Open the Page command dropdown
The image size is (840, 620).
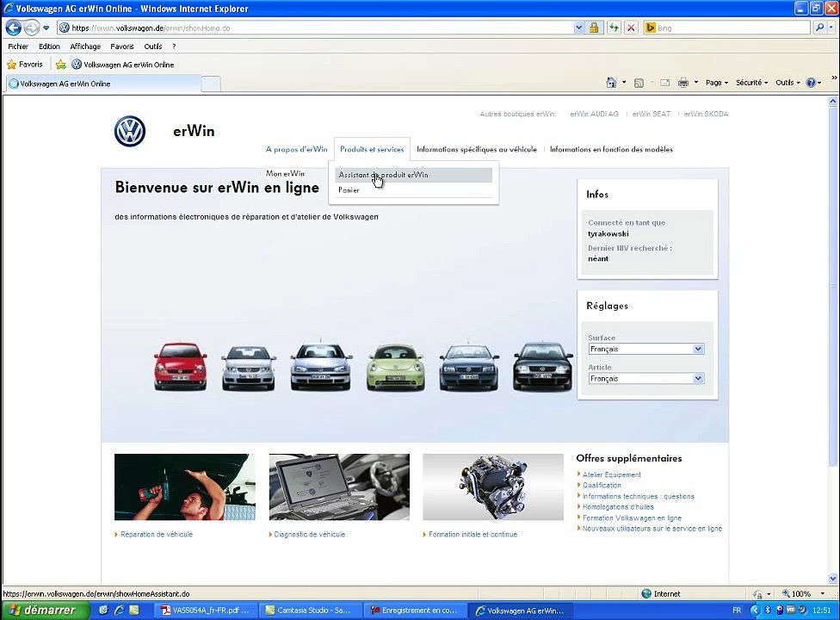pos(717,83)
